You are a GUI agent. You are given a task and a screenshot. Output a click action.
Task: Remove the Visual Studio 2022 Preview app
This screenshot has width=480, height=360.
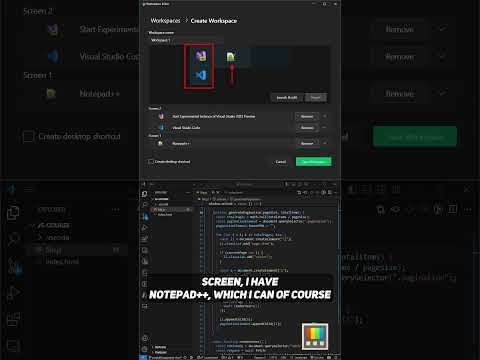click(307, 116)
